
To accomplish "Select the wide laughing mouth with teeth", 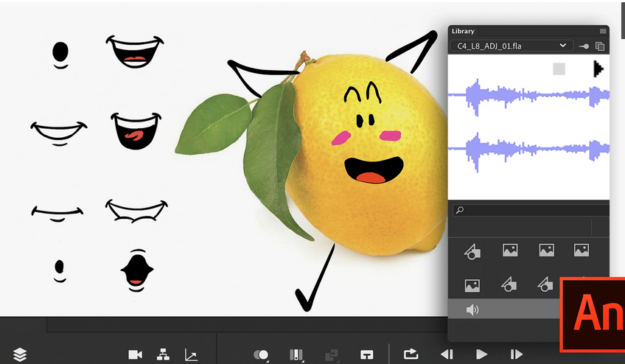I will point(135,52).
